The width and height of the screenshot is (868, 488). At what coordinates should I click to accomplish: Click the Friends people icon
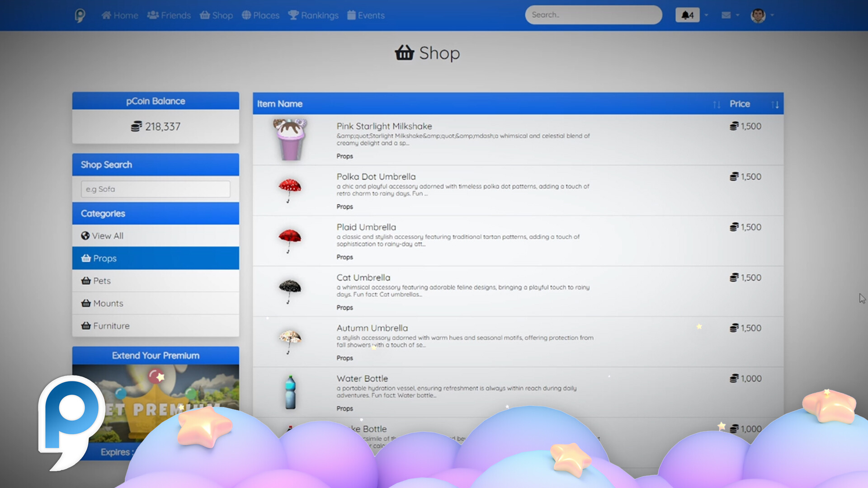pyautogui.click(x=152, y=14)
